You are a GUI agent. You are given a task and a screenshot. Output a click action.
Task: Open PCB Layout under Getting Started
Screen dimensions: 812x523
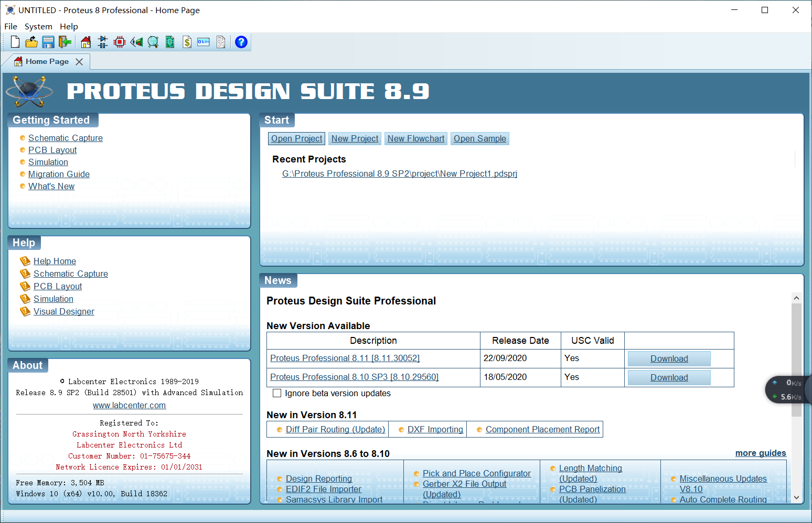[52, 150]
